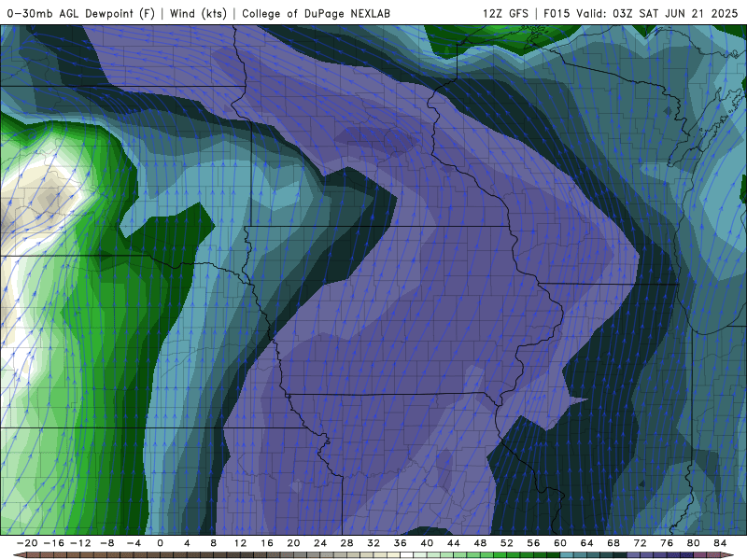This screenshot has width=747, height=560.
Task: Click the -8 legend value
Action: pyautogui.click(x=106, y=543)
